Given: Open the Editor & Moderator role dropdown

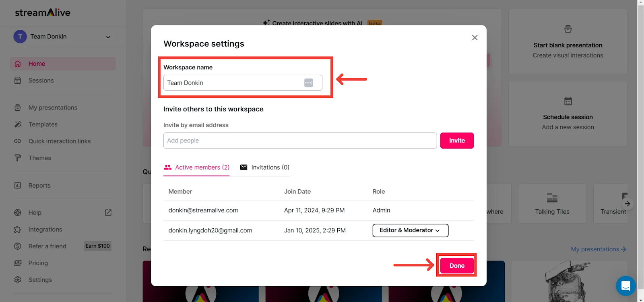Looking at the screenshot, I should [410, 230].
